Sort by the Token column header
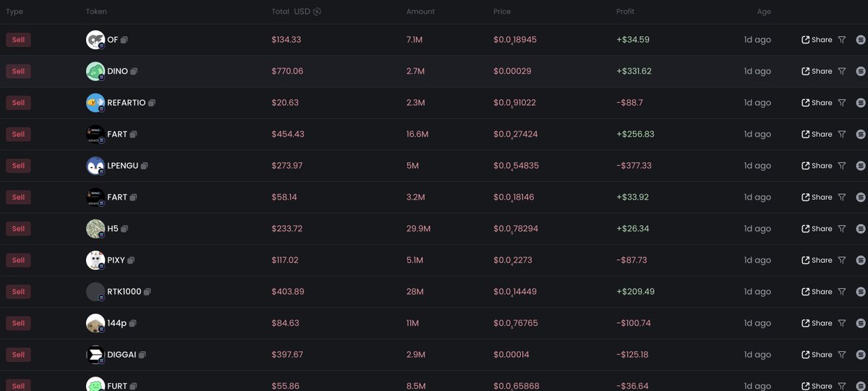The height and width of the screenshot is (391, 868). click(x=96, y=12)
